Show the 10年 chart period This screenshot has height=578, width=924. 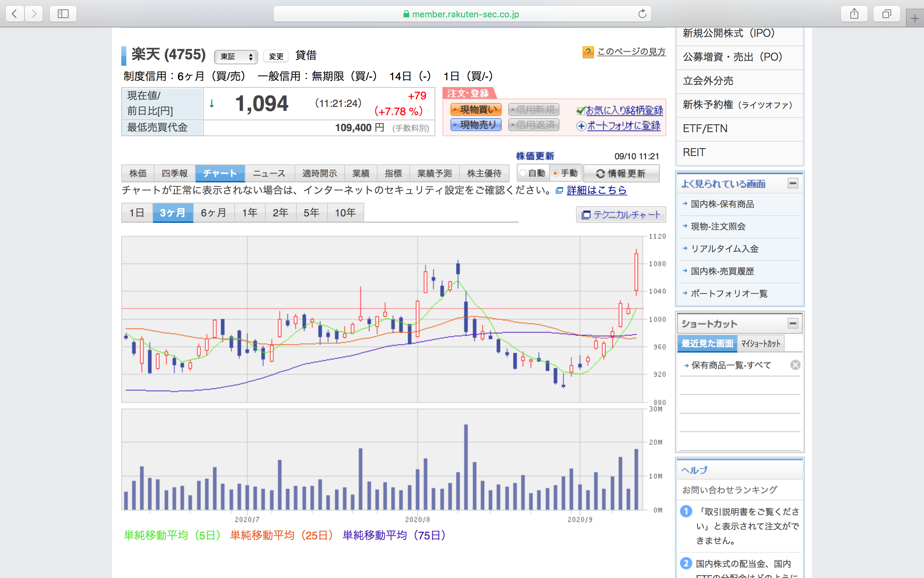click(345, 212)
